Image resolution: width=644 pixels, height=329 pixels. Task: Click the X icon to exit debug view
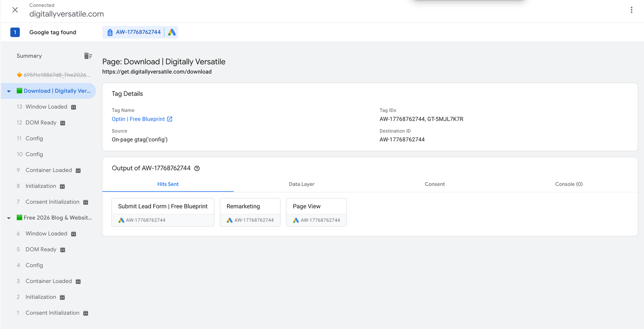tap(15, 10)
